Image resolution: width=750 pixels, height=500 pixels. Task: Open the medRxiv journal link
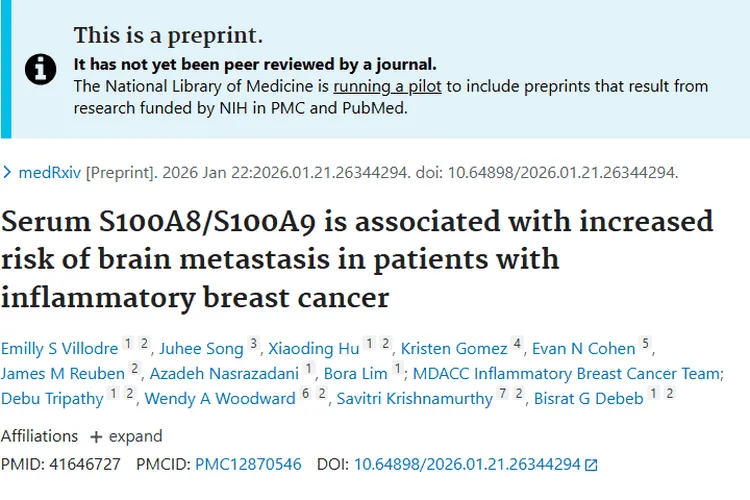pyautogui.click(x=50, y=172)
